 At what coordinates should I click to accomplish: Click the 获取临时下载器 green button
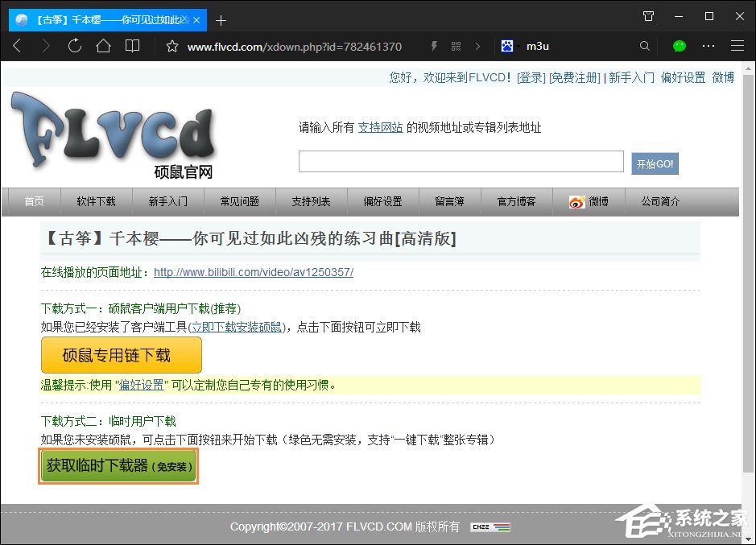[x=118, y=465]
